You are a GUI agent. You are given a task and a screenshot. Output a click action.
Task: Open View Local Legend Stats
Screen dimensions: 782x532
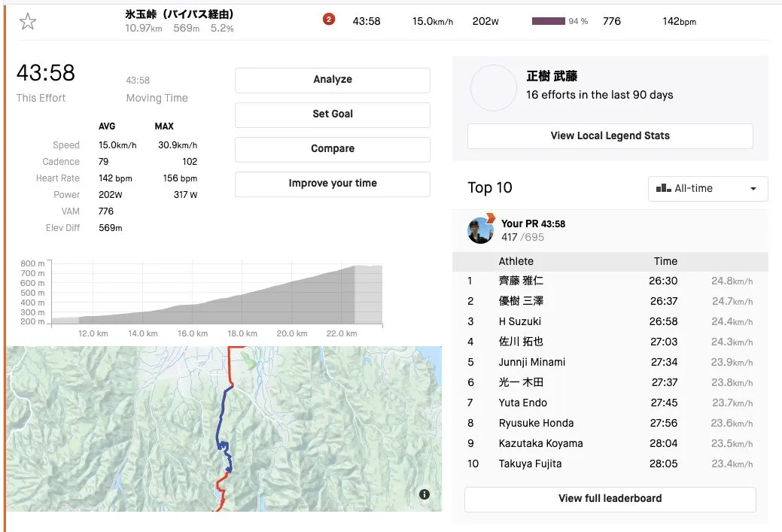pos(610,136)
